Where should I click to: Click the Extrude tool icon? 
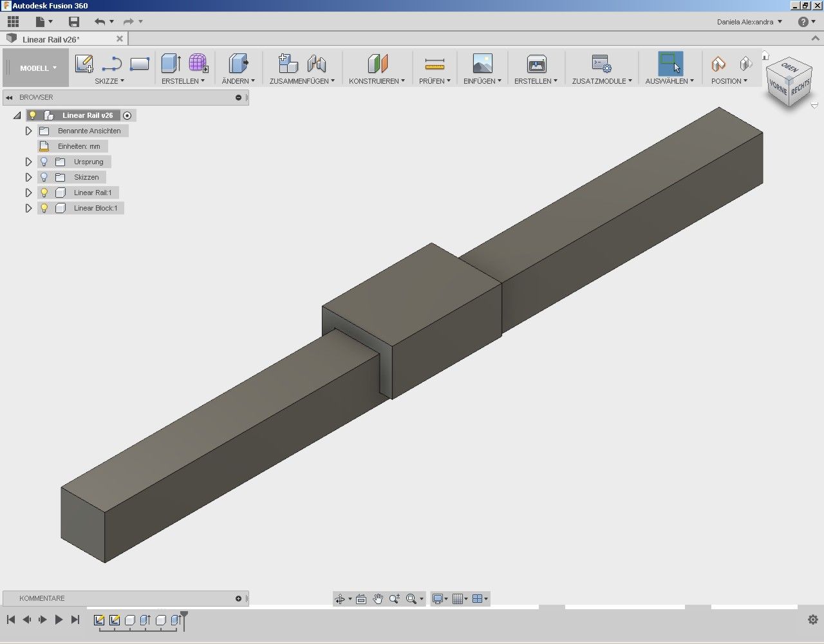pos(171,63)
